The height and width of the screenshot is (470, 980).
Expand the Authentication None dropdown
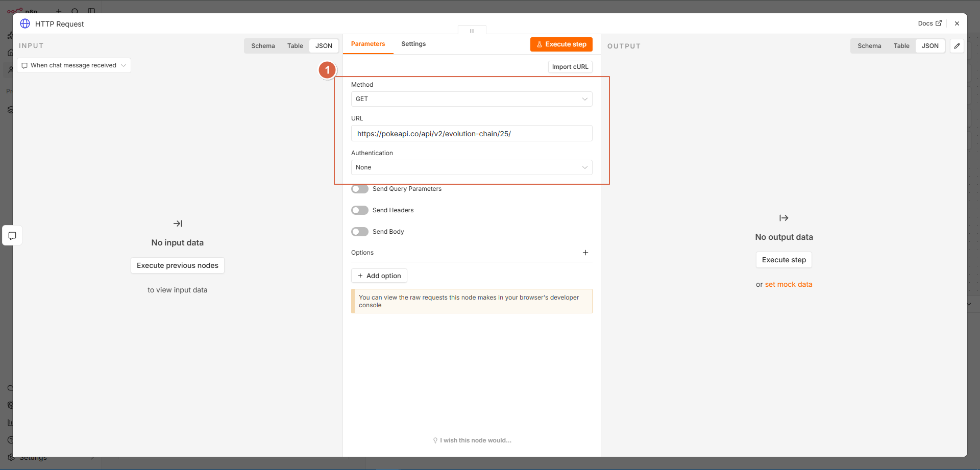point(472,167)
